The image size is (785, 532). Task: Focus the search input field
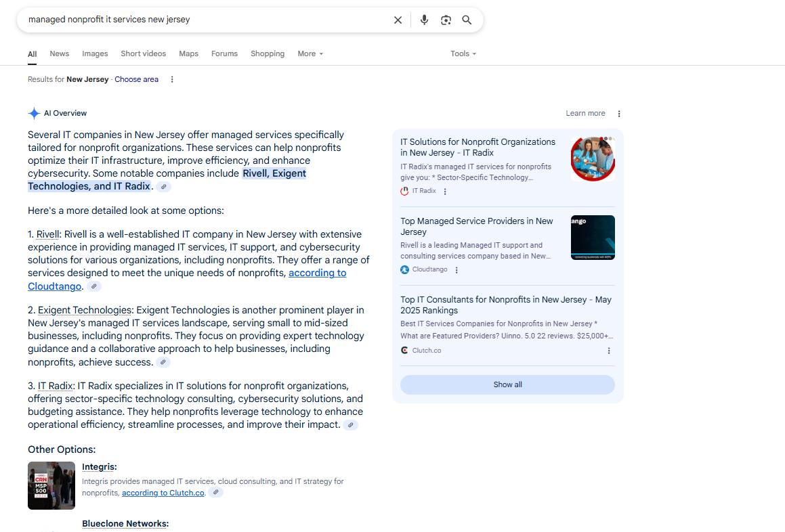(x=208, y=20)
